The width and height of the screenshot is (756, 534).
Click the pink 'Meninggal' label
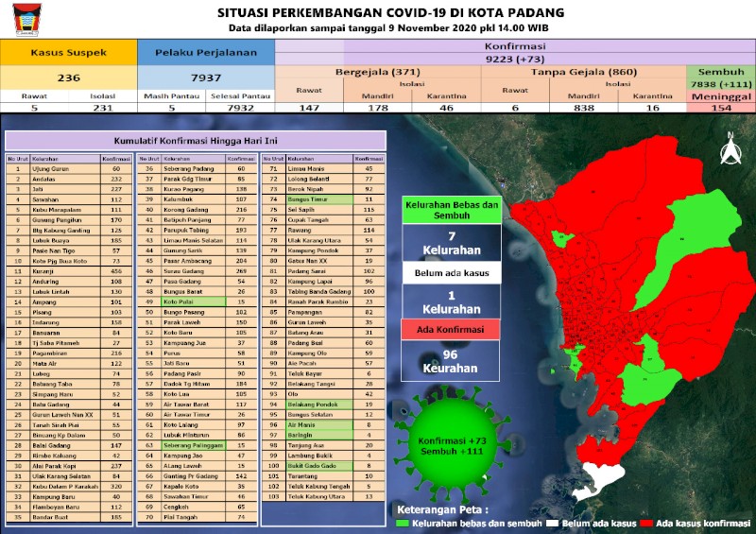point(721,96)
